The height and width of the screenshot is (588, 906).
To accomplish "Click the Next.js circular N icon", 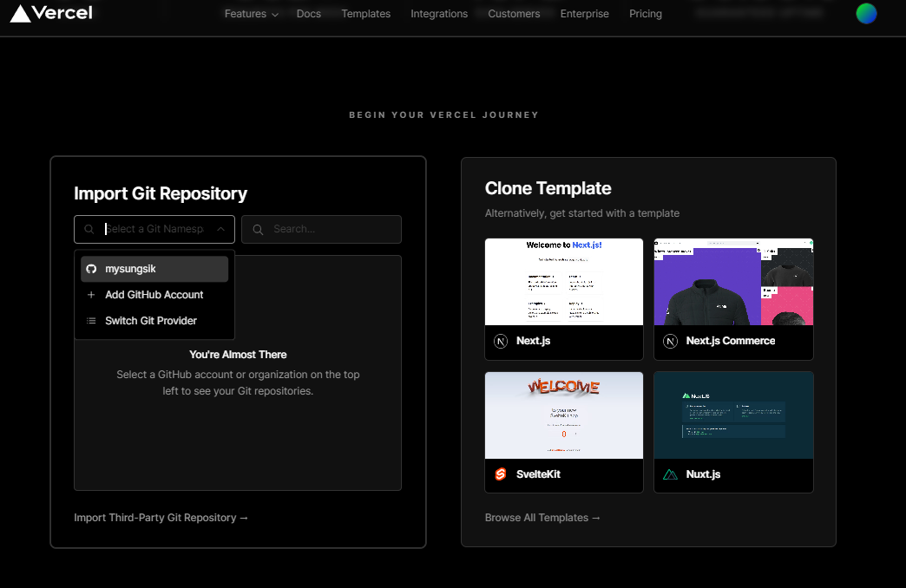I will [x=501, y=342].
